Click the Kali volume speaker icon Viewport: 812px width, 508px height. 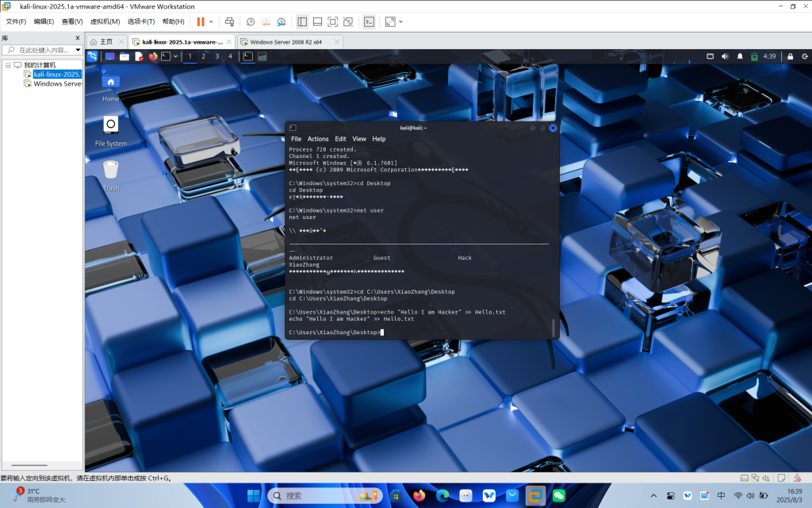(x=724, y=56)
